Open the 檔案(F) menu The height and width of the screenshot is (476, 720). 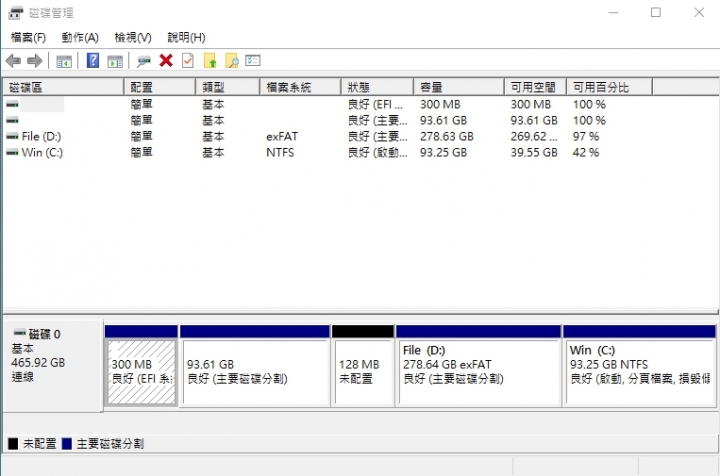click(28, 38)
